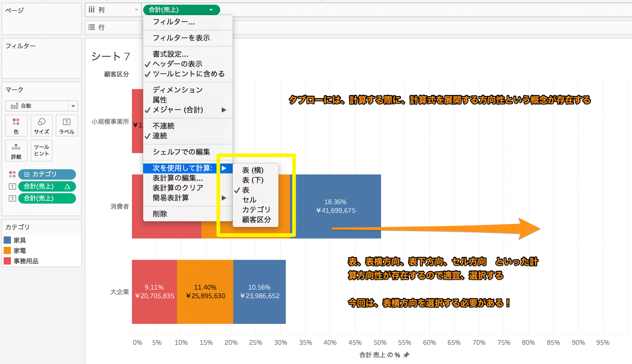
Task: Expand 次を使用して計算 submenu arrow
Action: (224, 168)
